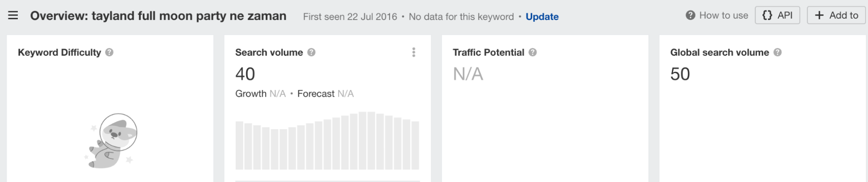Screen dimensions: 868x182
Task: Open the Add to dropdown
Action: (x=836, y=15)
